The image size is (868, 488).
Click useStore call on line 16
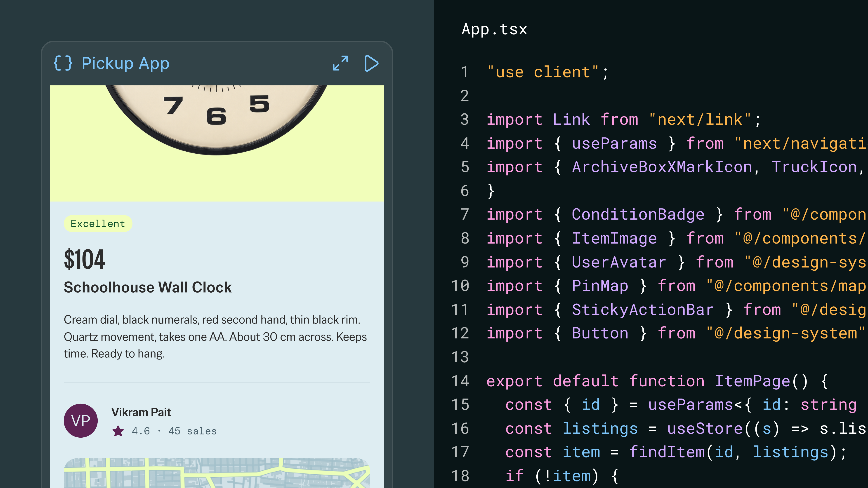pyautogui.click(x=705, y=429)
